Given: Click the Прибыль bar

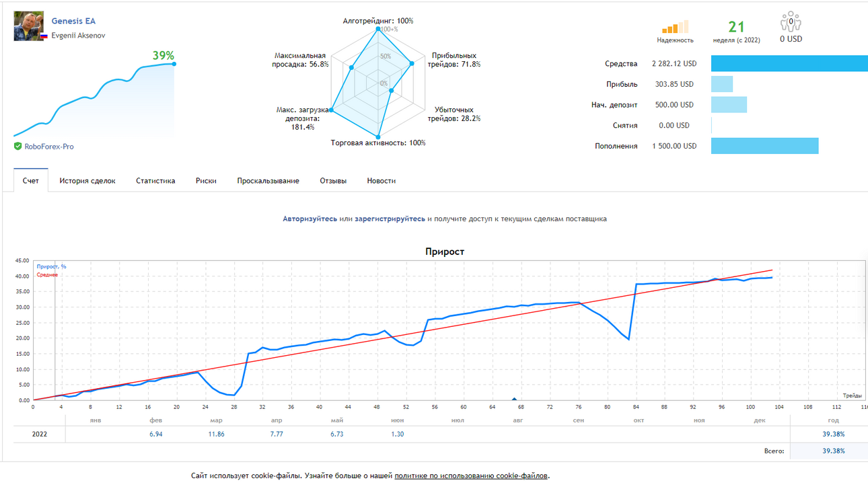Looking at the screenshot, I should [722, 84].
